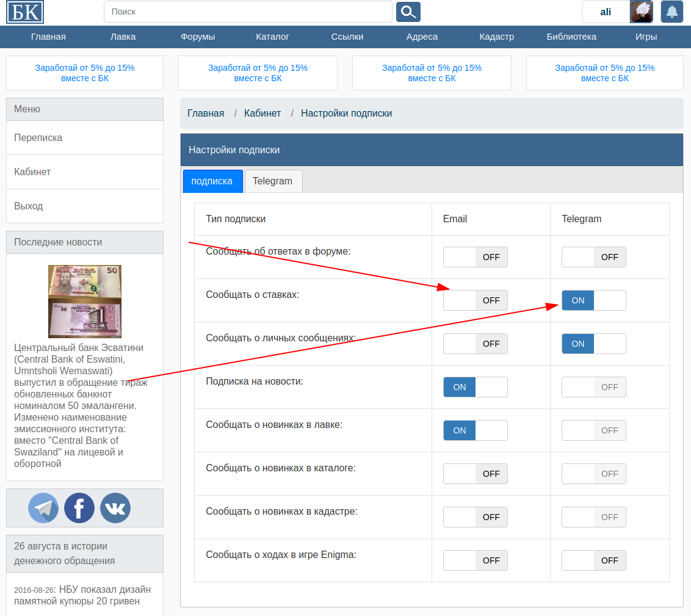
Task: Open the Facebook social icon
Action: [x=79, y=508]
